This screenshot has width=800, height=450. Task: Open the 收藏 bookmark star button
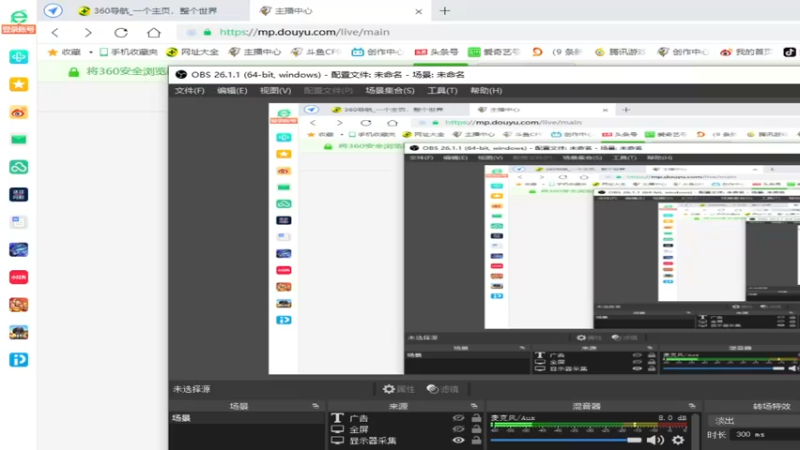coord(64,52)
